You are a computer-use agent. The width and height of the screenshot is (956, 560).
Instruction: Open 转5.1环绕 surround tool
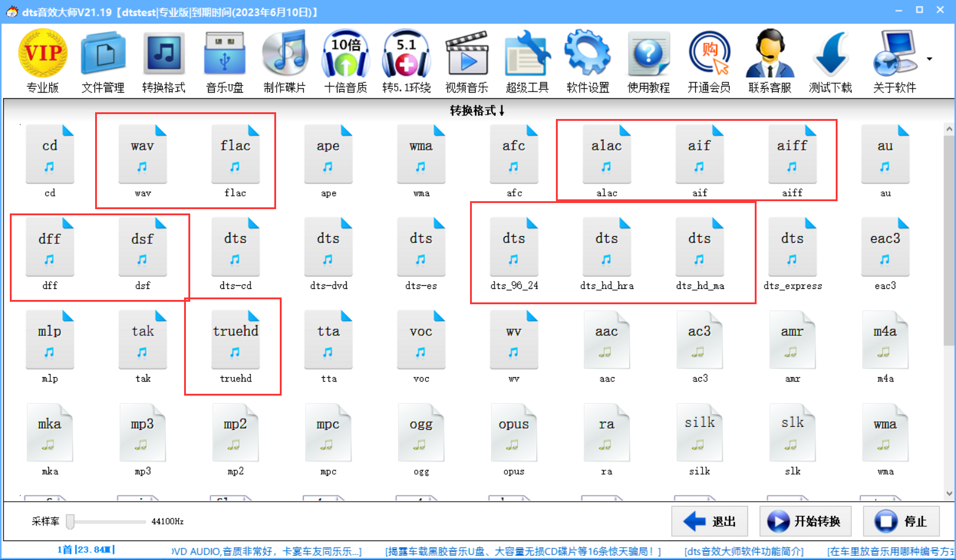(406, 61)
